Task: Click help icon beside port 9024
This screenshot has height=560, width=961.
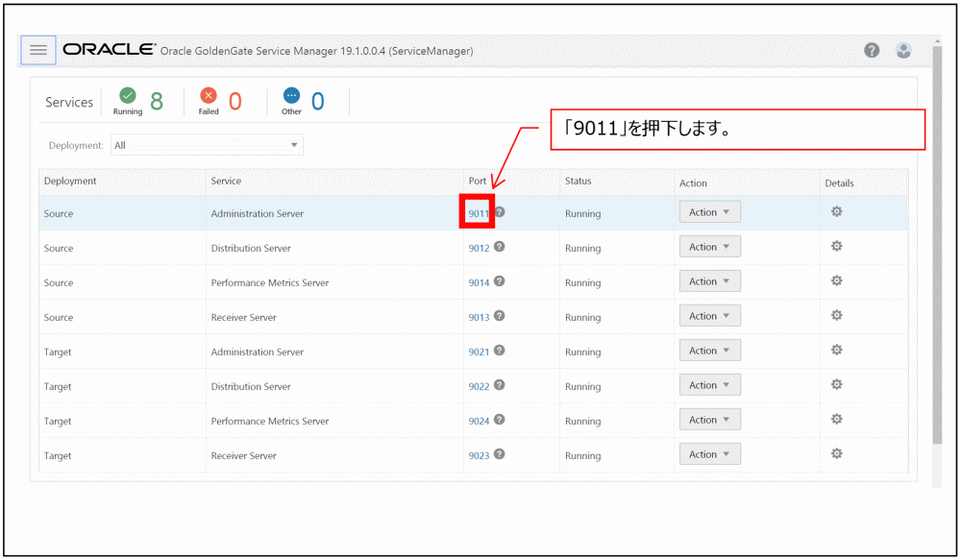Action: pyautogui.click(x=500, y=420)
